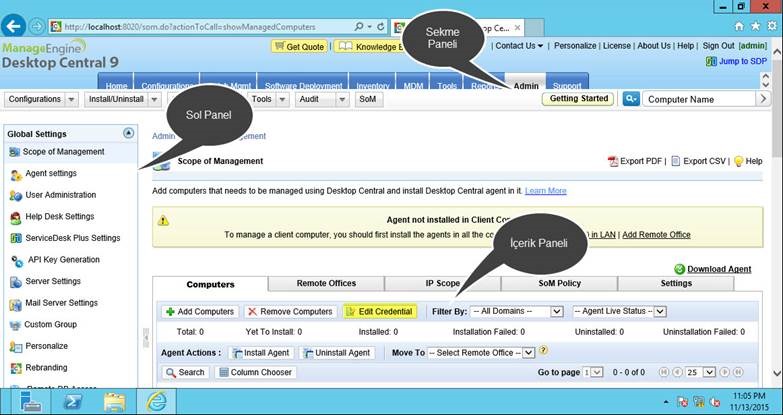Open the MDM main tab
Viewport: 783px width, 415px height.
click(x=413, y=82)
